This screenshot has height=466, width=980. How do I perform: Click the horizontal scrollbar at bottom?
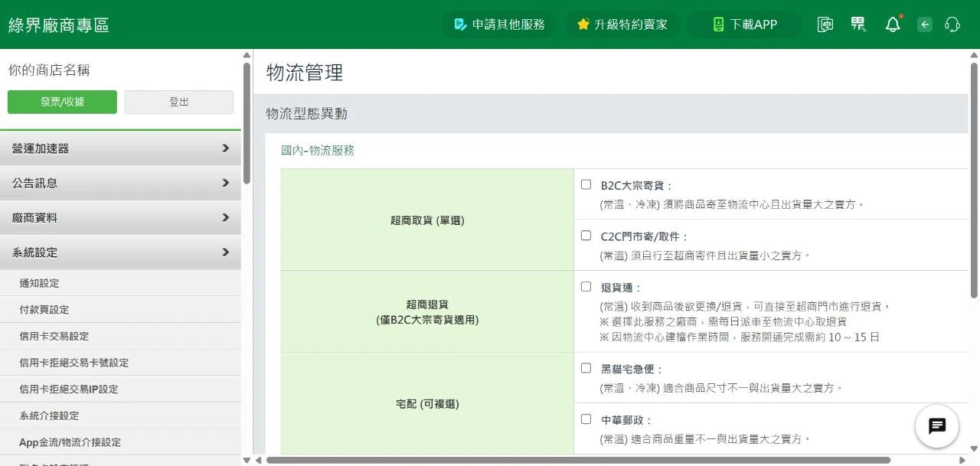578,460
